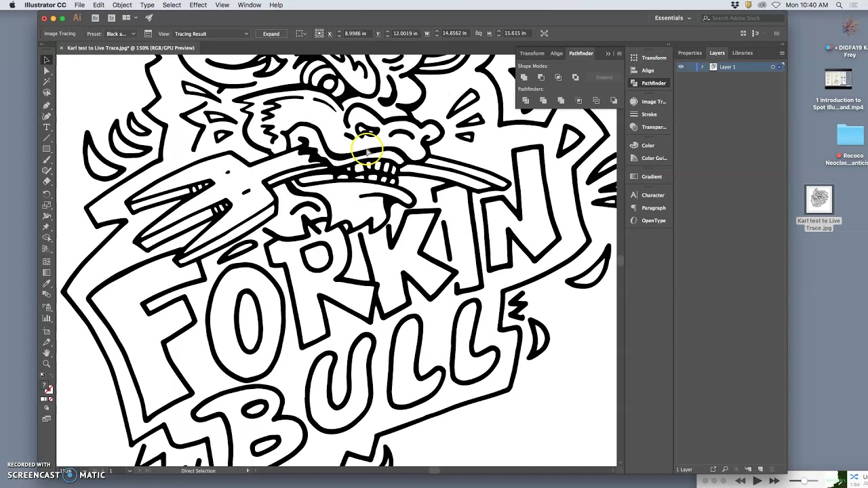Select the Magic Wand tool
Screen dimensions: 868x488
47,82
